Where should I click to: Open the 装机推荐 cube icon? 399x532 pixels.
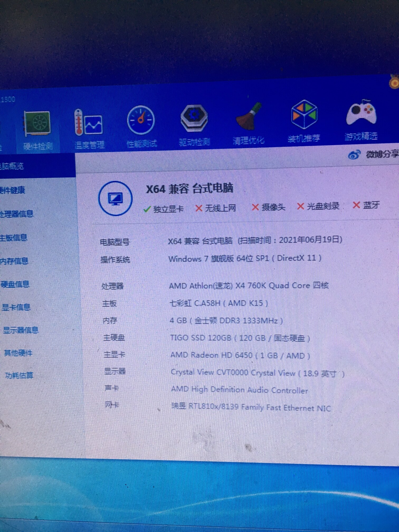pyautogui.click(x=304, y=115)
